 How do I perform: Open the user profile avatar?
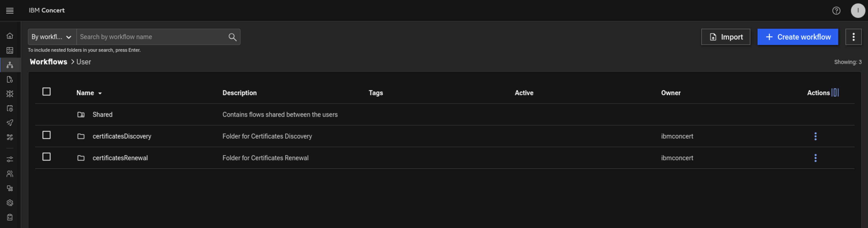pyautogui.click(x=857, y=11)
